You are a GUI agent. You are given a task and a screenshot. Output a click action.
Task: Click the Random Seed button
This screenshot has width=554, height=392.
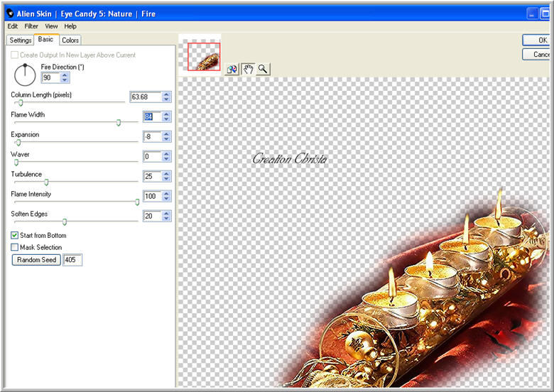[36, 260]
